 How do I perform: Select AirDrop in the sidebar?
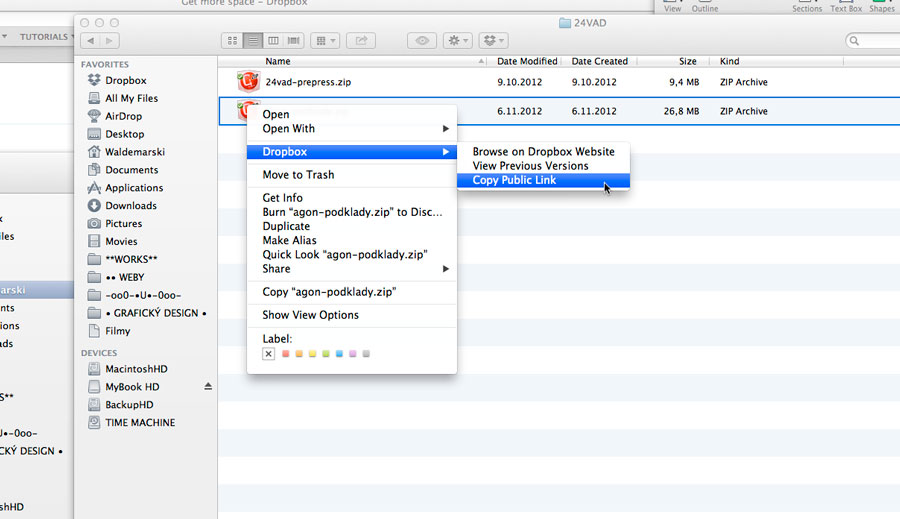pos(123,116)
